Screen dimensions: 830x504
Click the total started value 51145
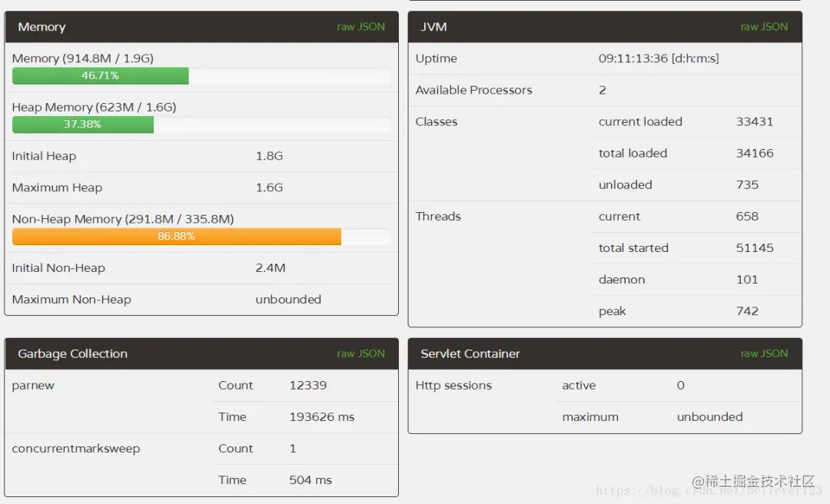[755, 248]
